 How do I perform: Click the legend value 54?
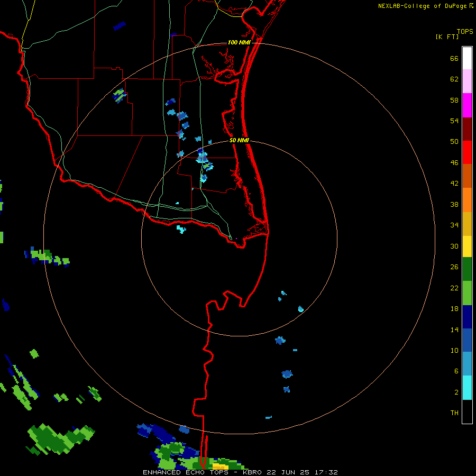(454, 121)
